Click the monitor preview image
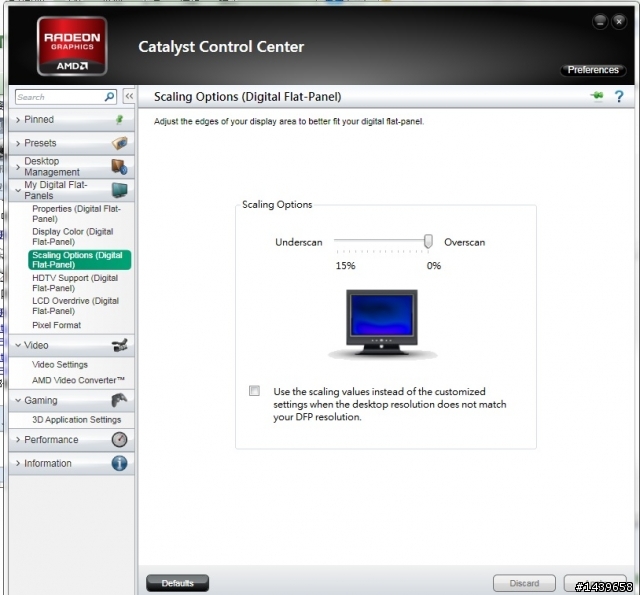The width and height of the screenshot is (640, 595). pyautogui.click(x=382, y=323)
